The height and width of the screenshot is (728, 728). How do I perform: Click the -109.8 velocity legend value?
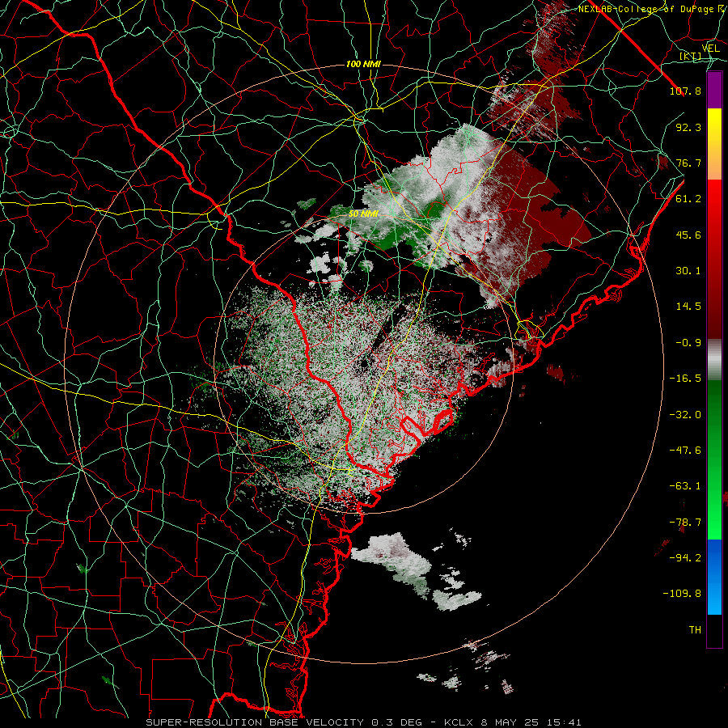point(683,594)
